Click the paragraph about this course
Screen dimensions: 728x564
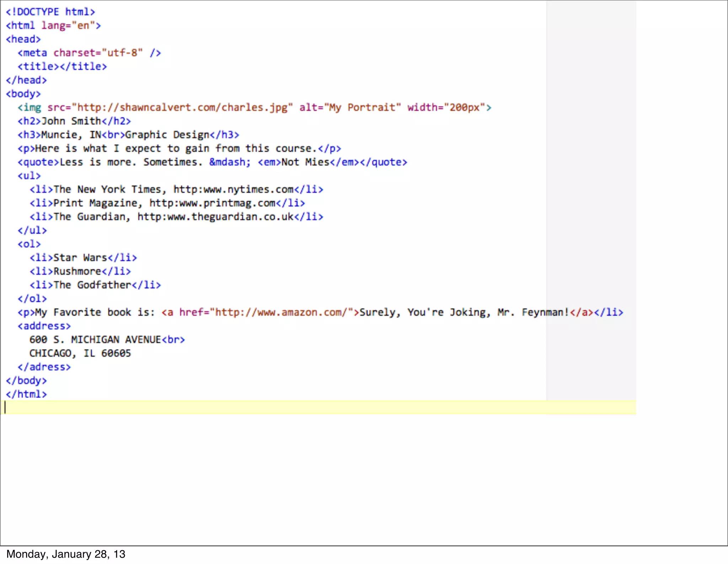click(176, 149)
